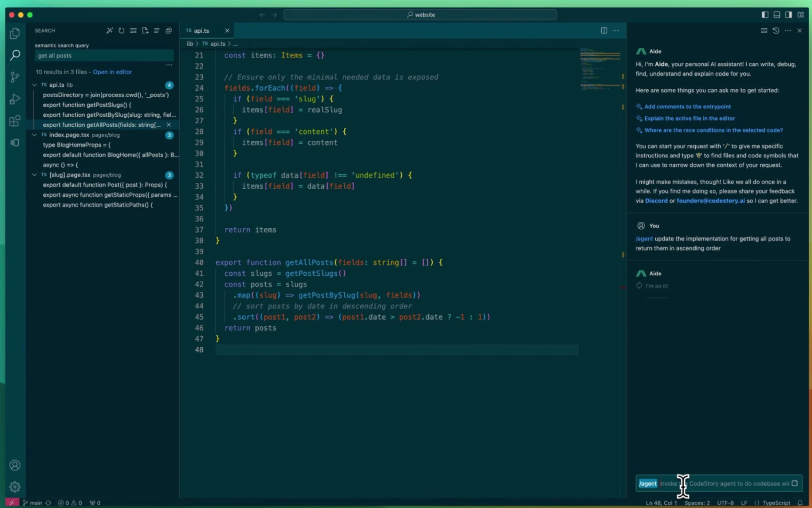Toggle the bottom panel layout
Viewport: 812px width, 508px height.
tap(777, 15)
